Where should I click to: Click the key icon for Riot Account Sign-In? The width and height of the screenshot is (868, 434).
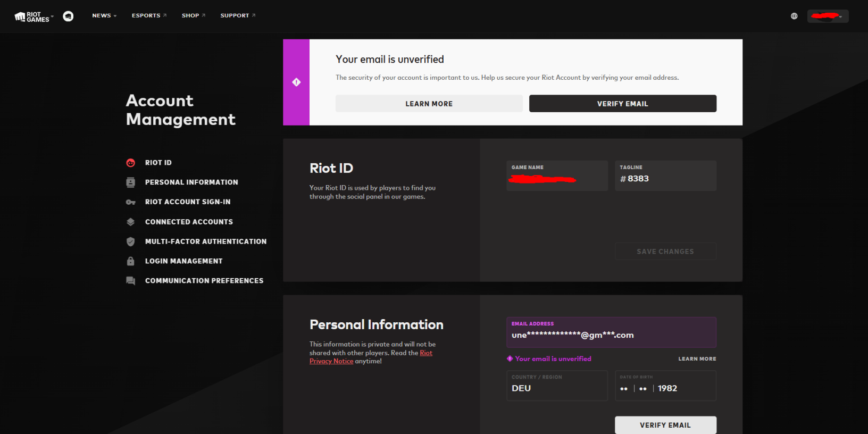[x=130, y=202]
